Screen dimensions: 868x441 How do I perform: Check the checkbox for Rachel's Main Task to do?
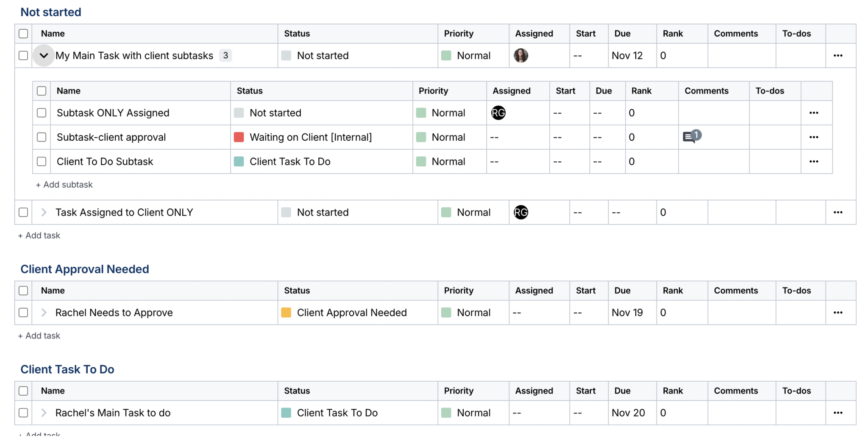coord(23,413)
